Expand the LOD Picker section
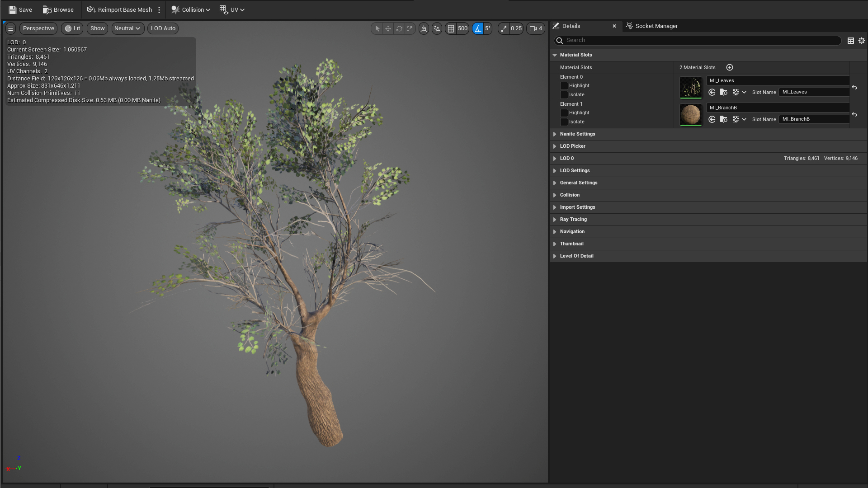868x488 pixels. pos(572,146)
